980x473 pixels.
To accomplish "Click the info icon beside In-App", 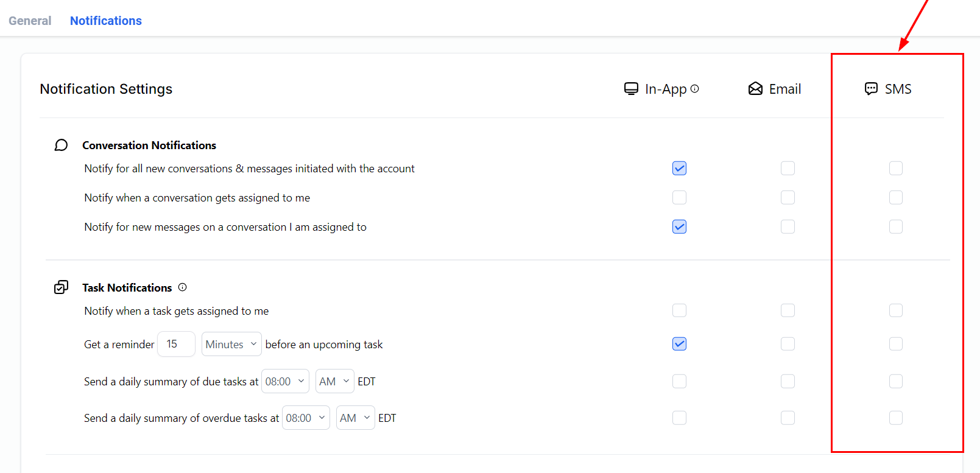I will (694, 89).
